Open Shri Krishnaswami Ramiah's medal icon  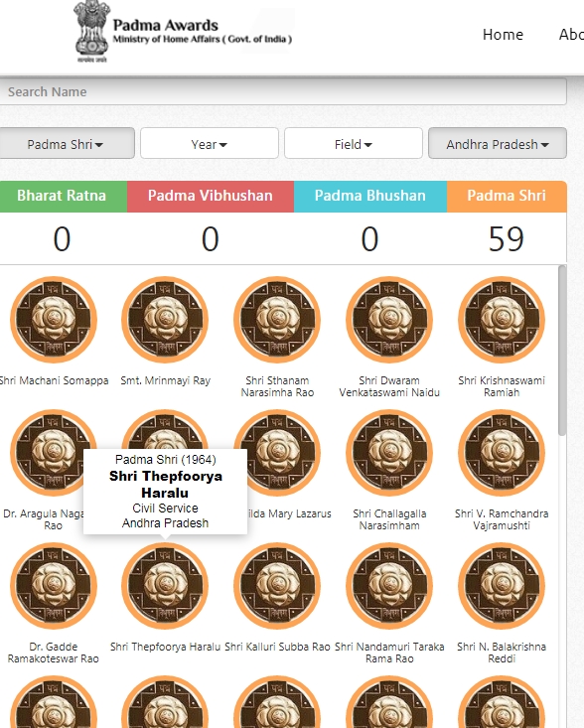point(502,320)
